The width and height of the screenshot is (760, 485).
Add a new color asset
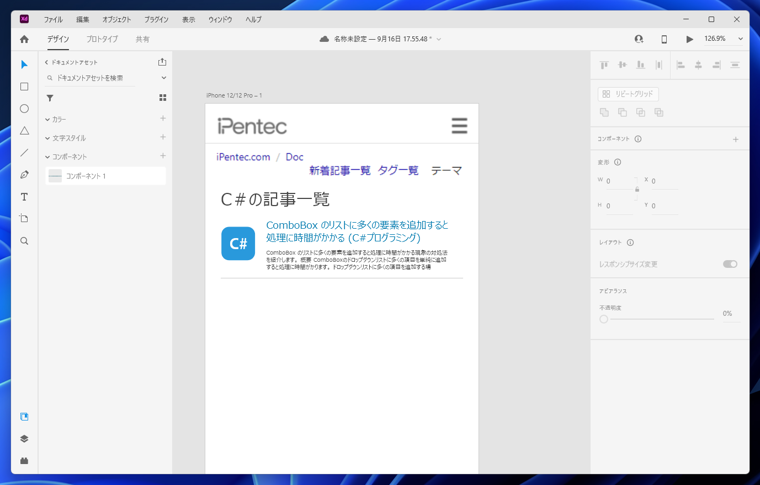pos(163,119)
